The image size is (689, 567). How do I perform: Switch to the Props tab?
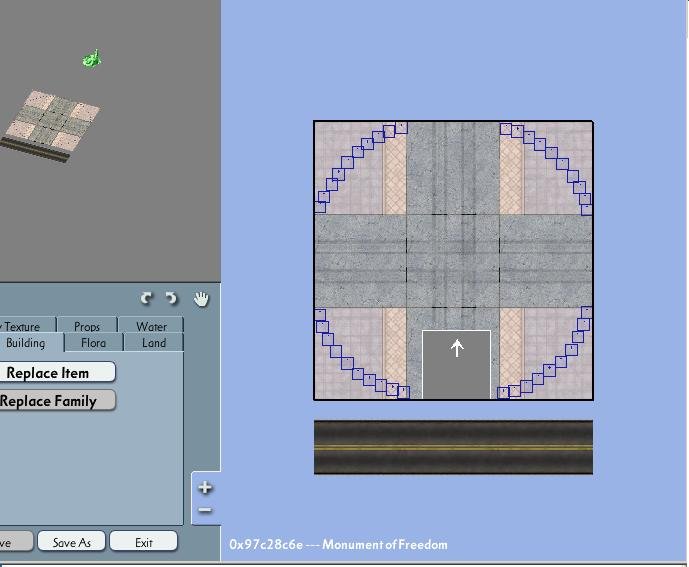tap(87, 327)
